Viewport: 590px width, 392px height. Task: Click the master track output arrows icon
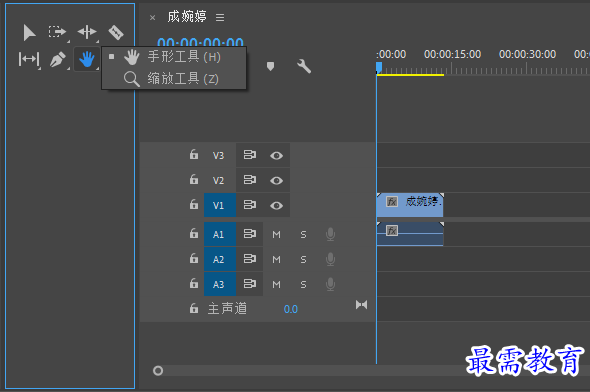(x=362, y=304)
